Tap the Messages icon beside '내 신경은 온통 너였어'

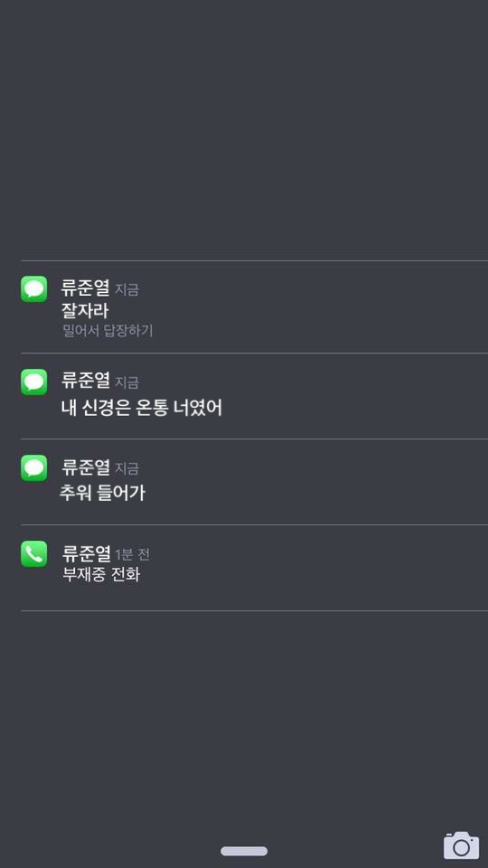point(34,382)
